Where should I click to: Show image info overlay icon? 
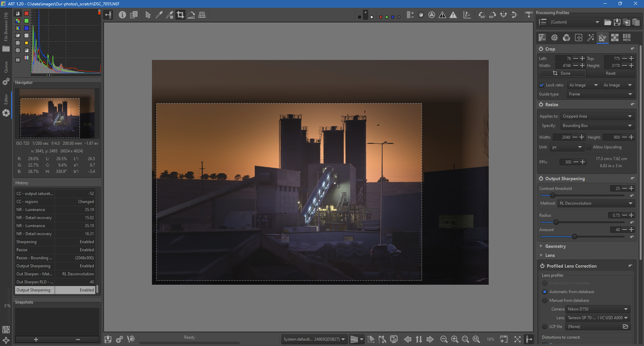click(122, 15)
